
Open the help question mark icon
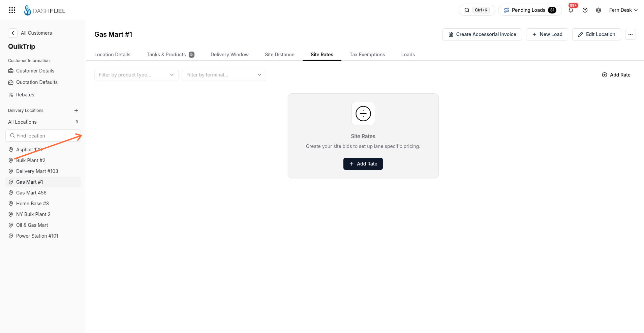(x=585, y=10)
